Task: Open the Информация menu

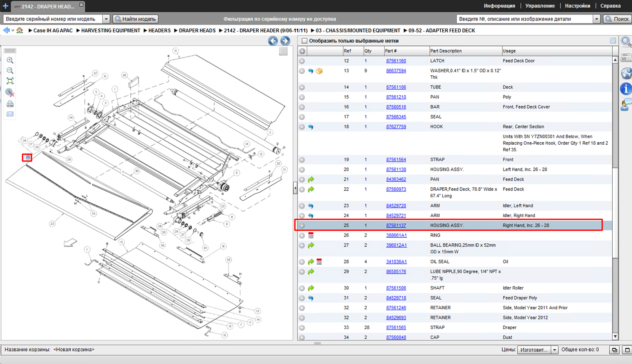Action: click(499, 6)
